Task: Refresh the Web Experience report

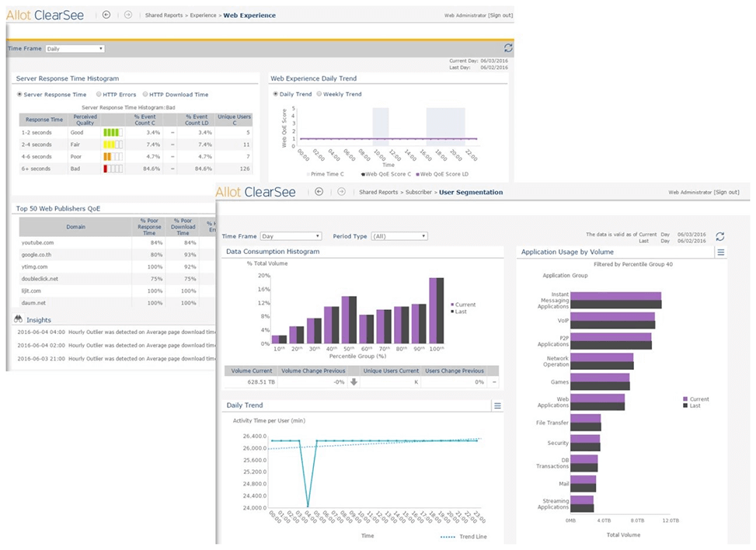Action: coord(508,48)
